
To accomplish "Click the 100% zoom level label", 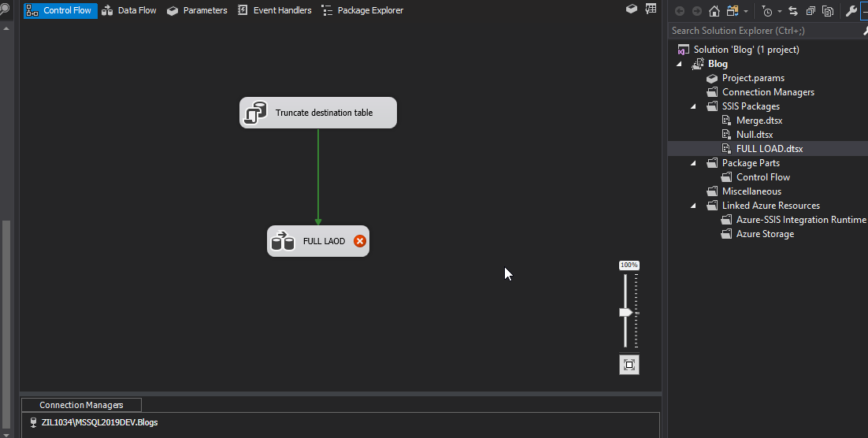I will click(629, 265).
